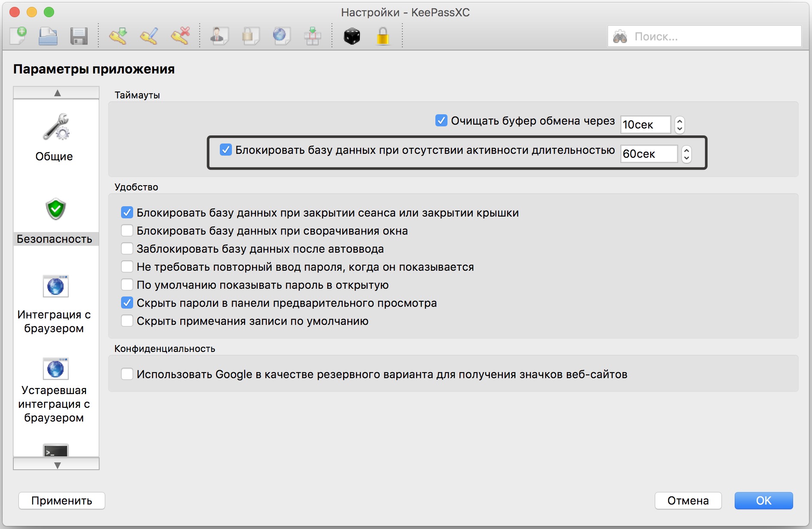This screenshot has height=529, width=812.
Task: Select the terminal icon section in sidebar
Action: pyautogui.click(x=56, y=450)
